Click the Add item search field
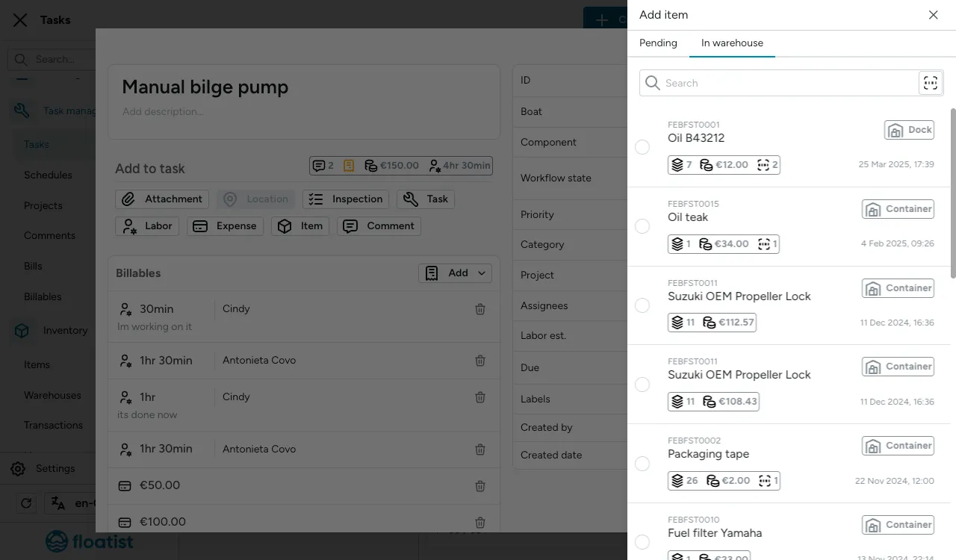The width and height of the screenshot is (956, 560). coord(777,83)
